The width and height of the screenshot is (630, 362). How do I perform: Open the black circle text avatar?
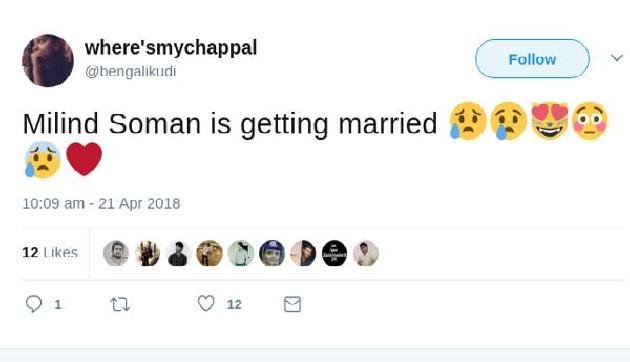coord(334,254)
